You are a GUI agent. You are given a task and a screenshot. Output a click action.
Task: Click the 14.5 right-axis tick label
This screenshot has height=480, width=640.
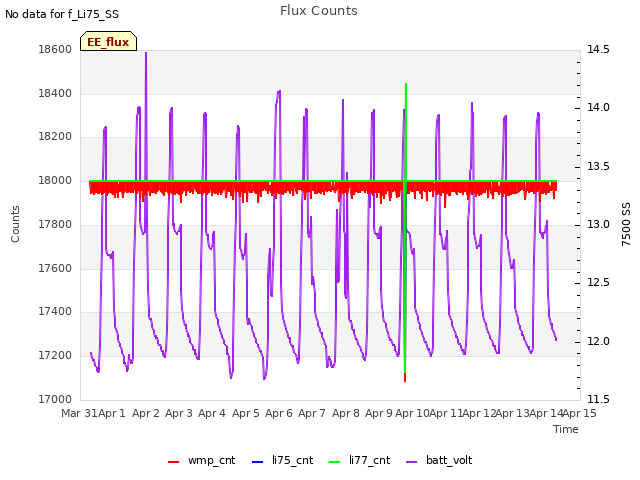pyautogui.click(x=598, y=49)
